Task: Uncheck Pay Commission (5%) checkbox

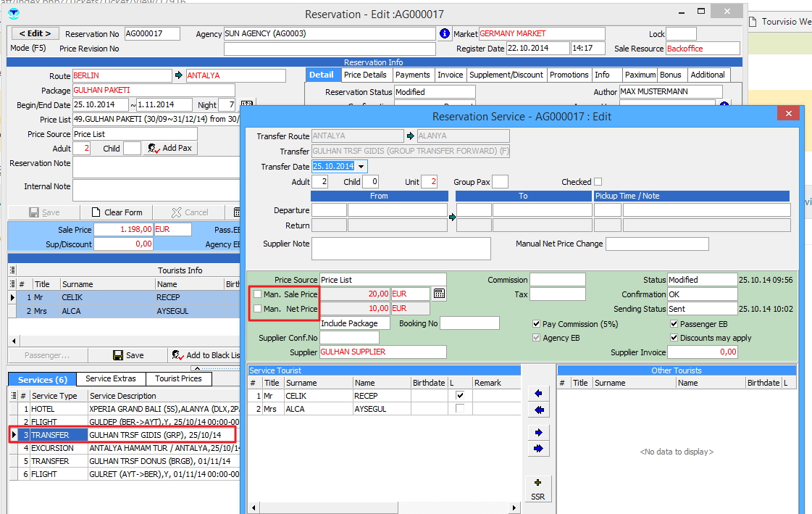Action: click(537, 324)
